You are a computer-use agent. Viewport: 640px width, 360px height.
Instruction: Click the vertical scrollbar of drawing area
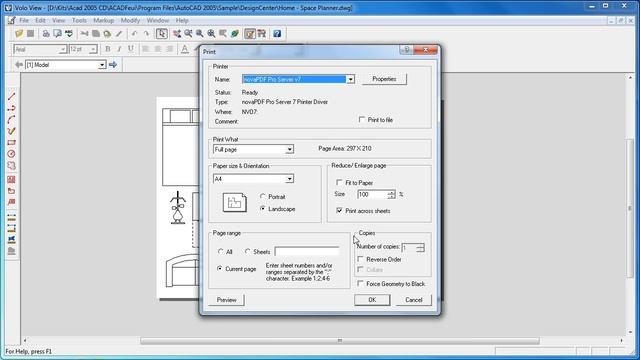pos(630,208)
